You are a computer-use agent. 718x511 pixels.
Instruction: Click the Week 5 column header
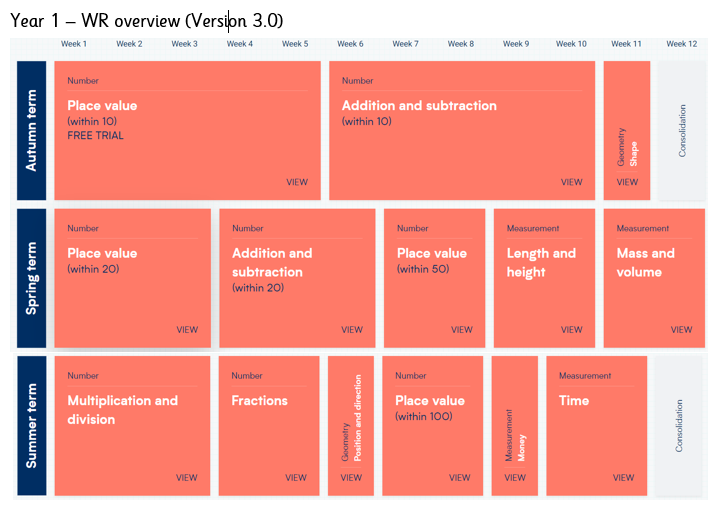coord(295,44)
